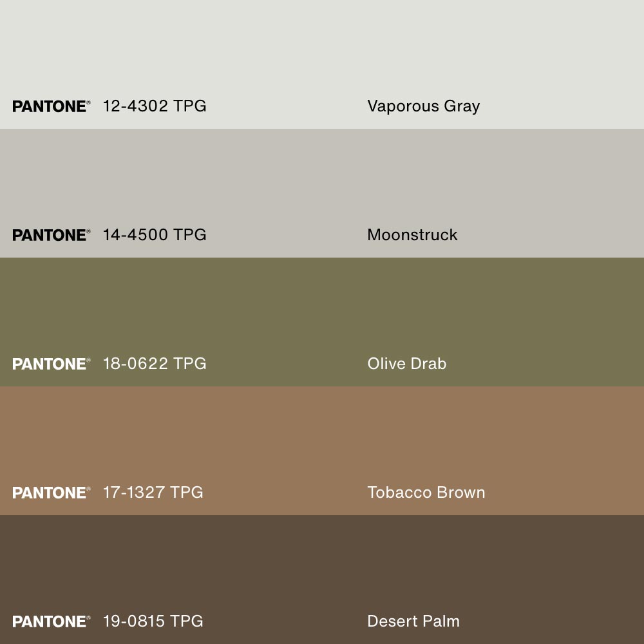
Task: Select the 19-0815 TPG color code
Action: pyautogui.click(x=153, y=621)
